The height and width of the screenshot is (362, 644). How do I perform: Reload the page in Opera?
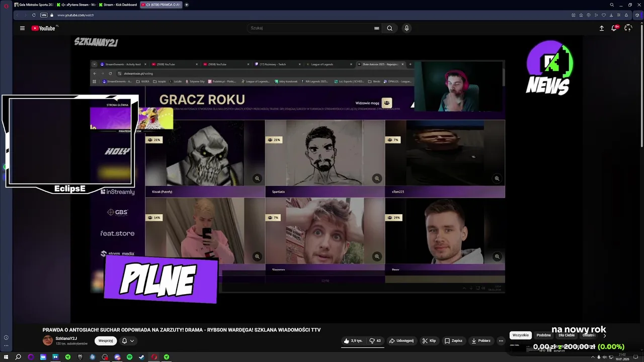coord(34,15)
